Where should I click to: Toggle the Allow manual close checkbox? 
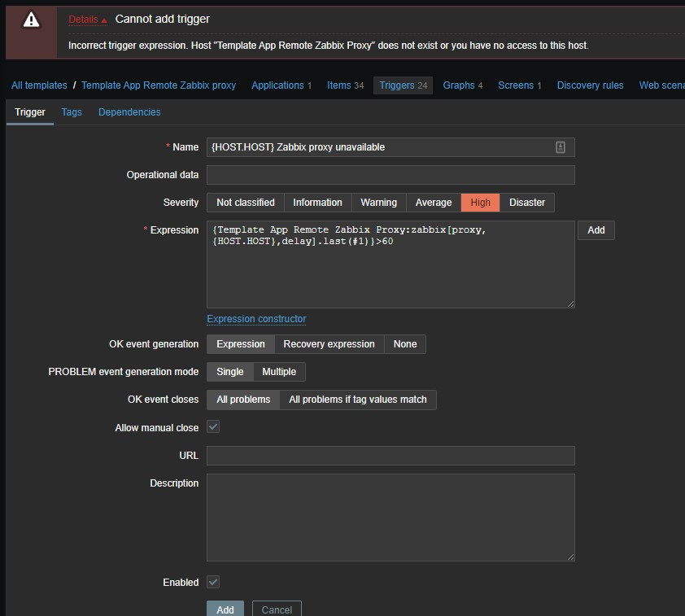(213, 427)
